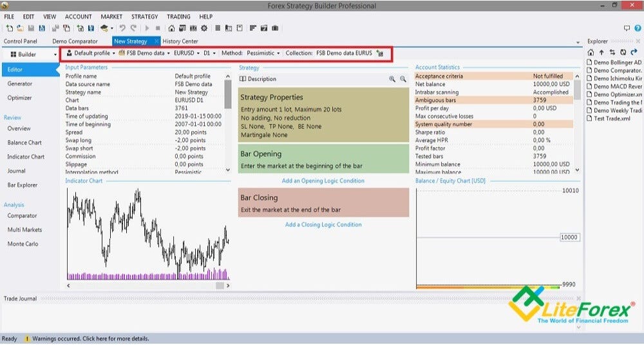644x345 pixels.
Task: Click the Bar Closing red block
Action: coord(324,202)
